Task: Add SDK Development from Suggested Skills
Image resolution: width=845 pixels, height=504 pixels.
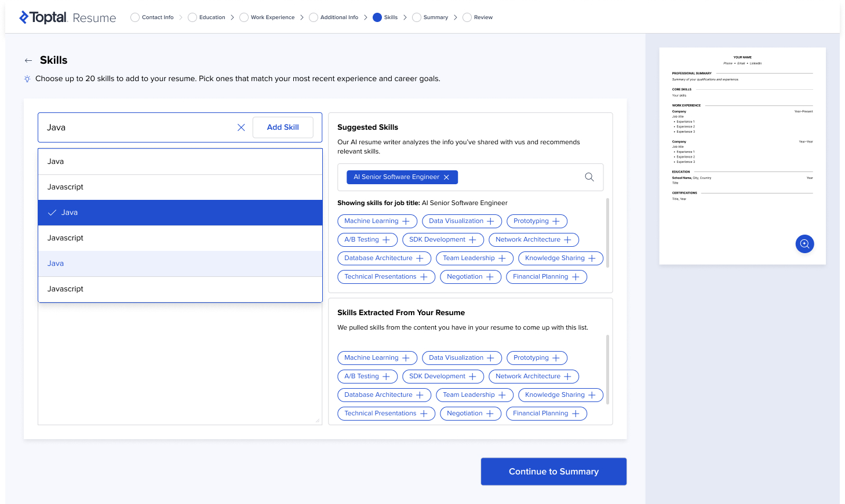Action: coord(443,240)
